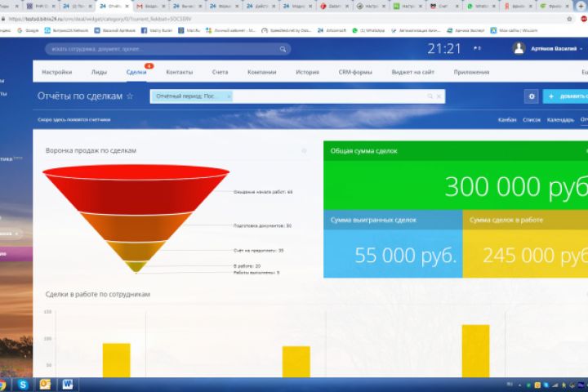Expand the Артёмов Василий user menu

556,49
